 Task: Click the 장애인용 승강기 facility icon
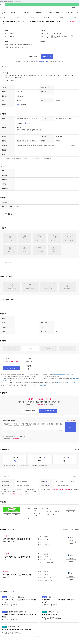(x=30, y=287)
